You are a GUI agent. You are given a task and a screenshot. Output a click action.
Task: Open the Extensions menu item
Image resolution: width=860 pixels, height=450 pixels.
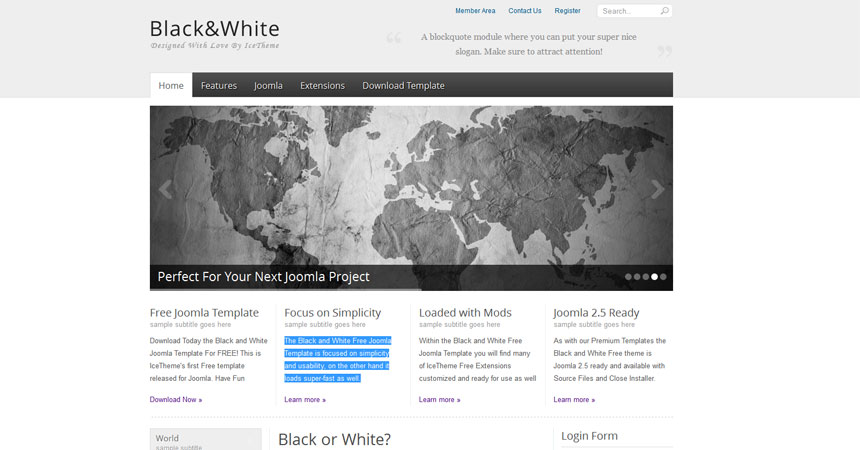pos(322,86)
